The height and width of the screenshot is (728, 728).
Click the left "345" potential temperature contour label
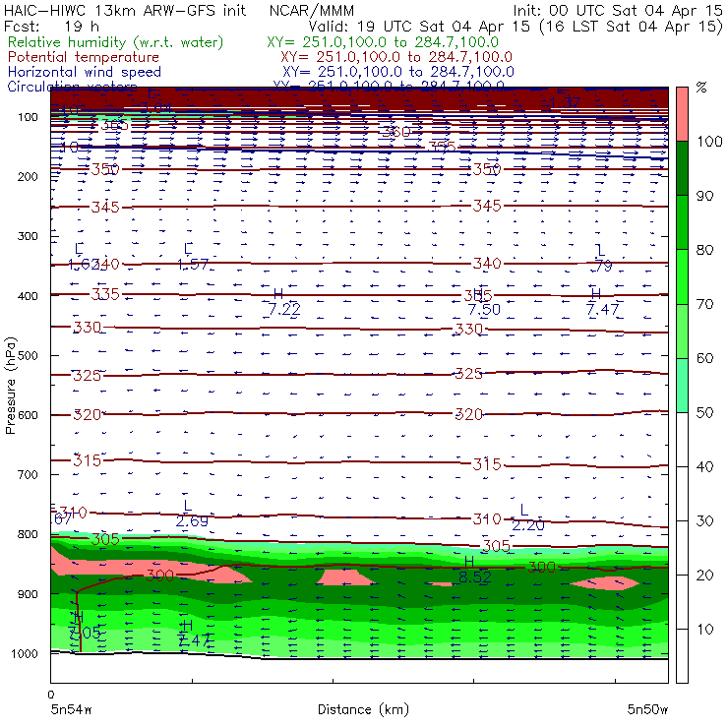[105, 207]
